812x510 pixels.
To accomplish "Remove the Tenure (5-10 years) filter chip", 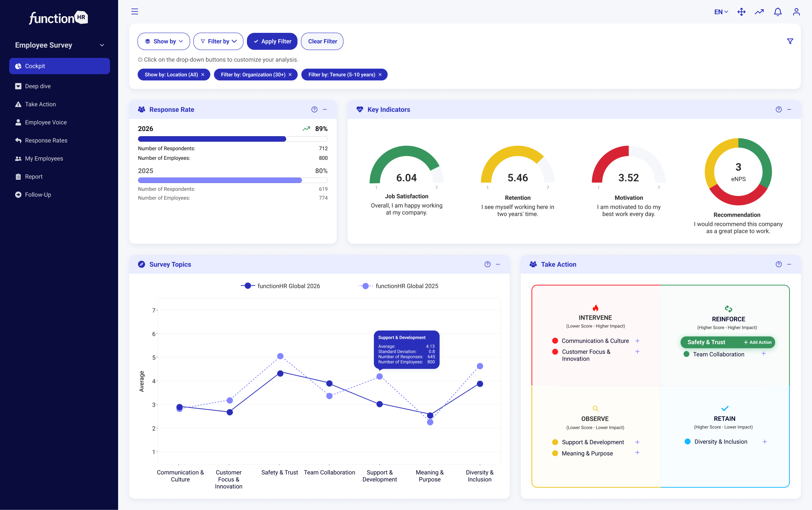I will [380, 75].
